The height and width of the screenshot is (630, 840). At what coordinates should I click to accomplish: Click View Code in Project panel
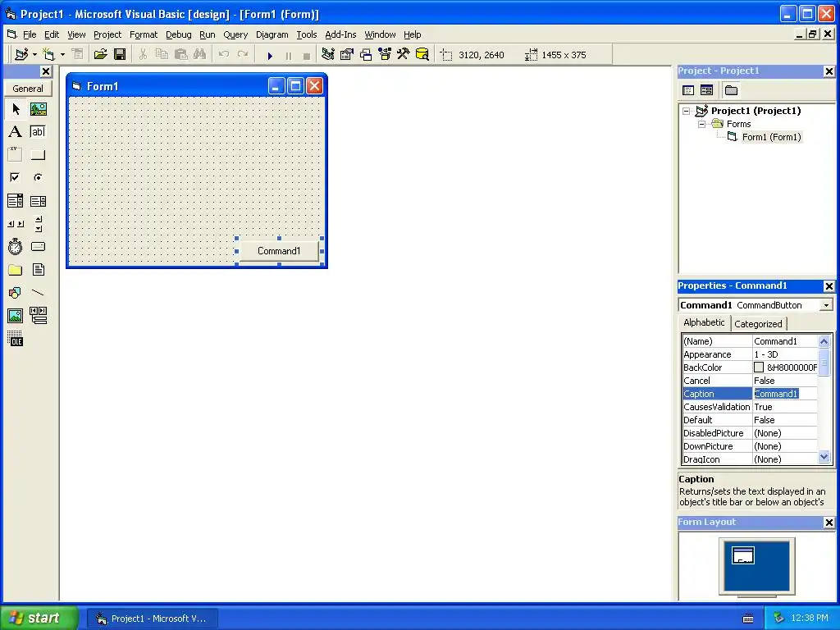coord(688,90)
